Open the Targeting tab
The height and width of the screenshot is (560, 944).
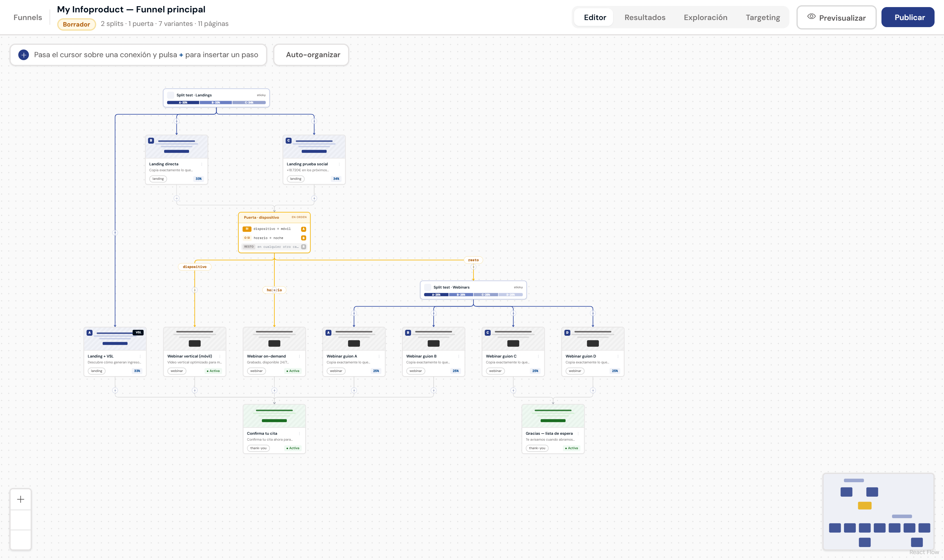[762, 17]
